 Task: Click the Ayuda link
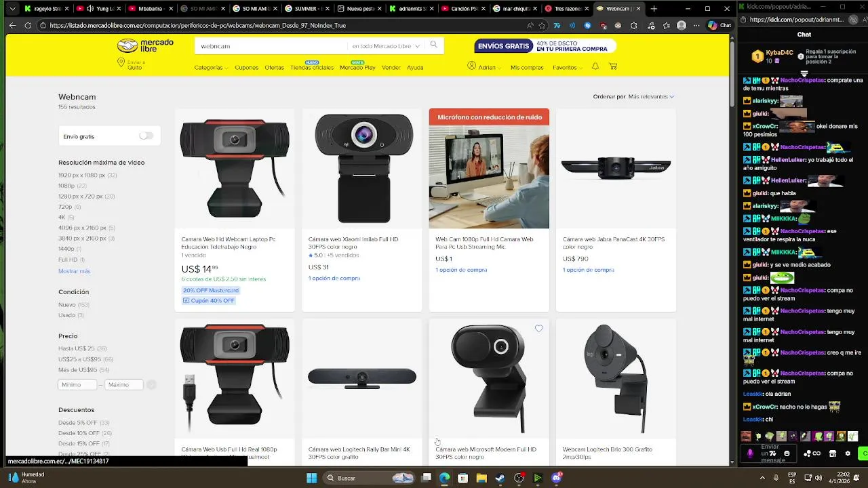415,68
